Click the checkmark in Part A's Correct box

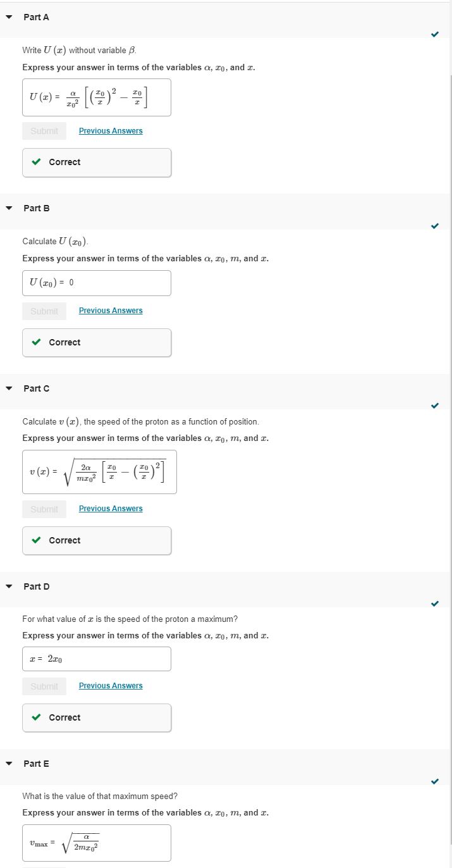pos(37,162)
